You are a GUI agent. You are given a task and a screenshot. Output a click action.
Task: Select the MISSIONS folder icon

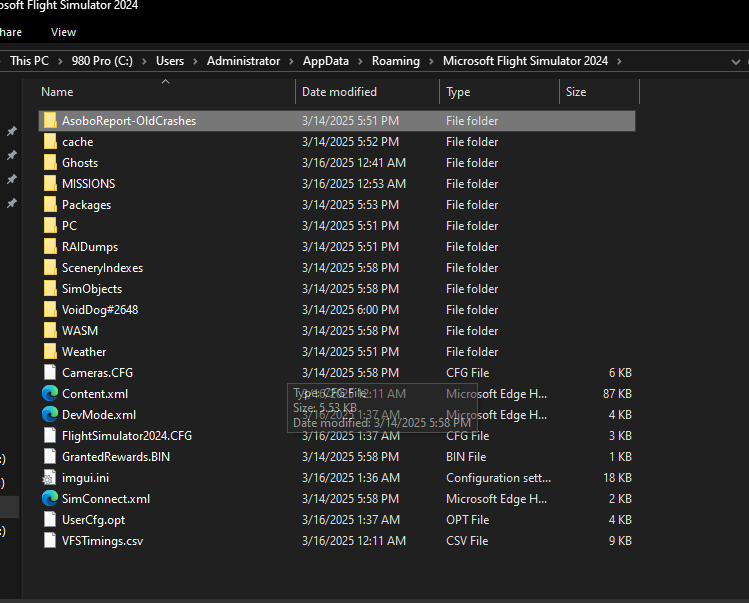tap(50, 184)
